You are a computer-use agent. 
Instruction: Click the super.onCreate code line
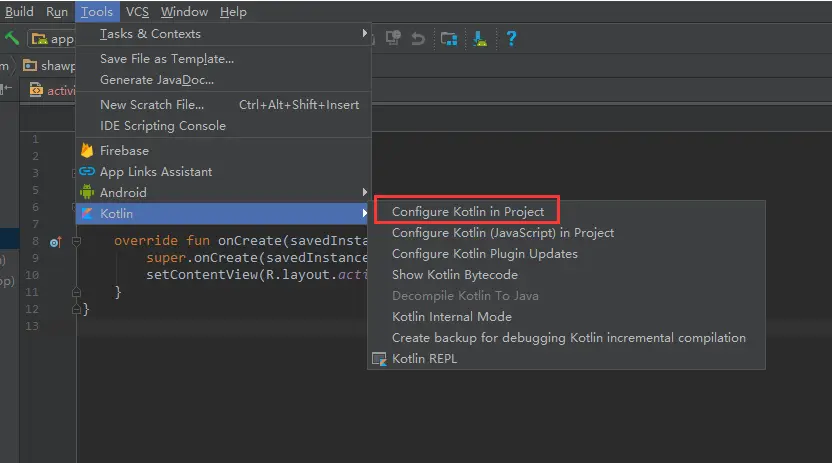[257, 258]
